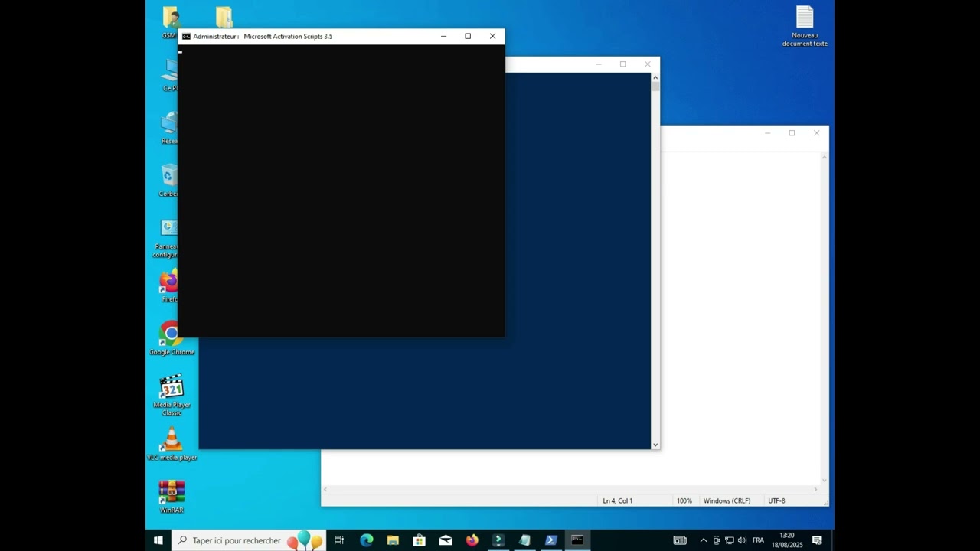The image size is (980, 551).
Task: Click the Activation Scripts window system icon
Action: click(x=186, y=36)
